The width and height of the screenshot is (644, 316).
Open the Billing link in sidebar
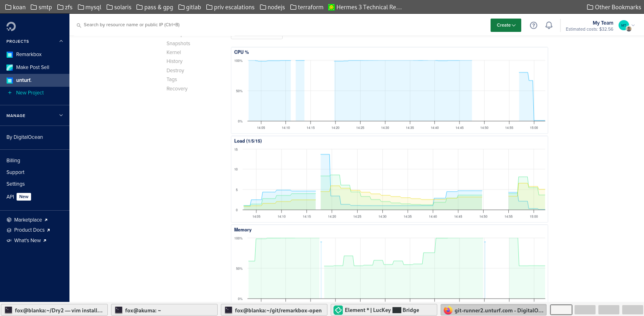[x=13, y=161]
